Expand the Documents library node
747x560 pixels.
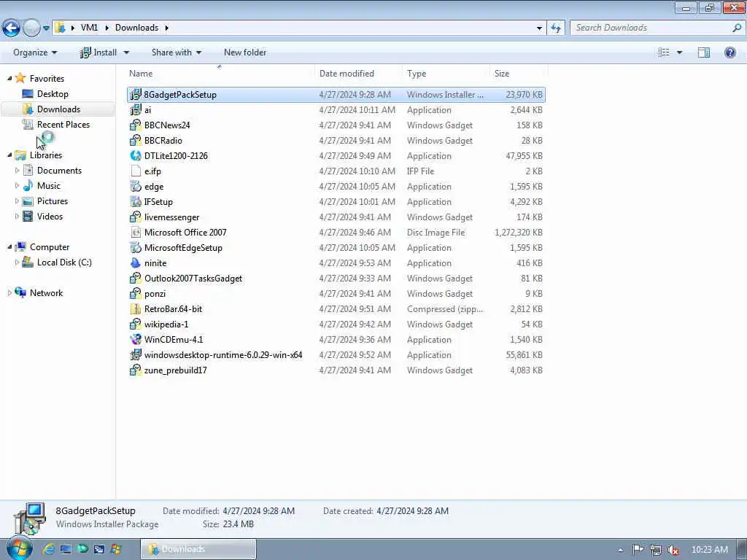click(18, 170)
